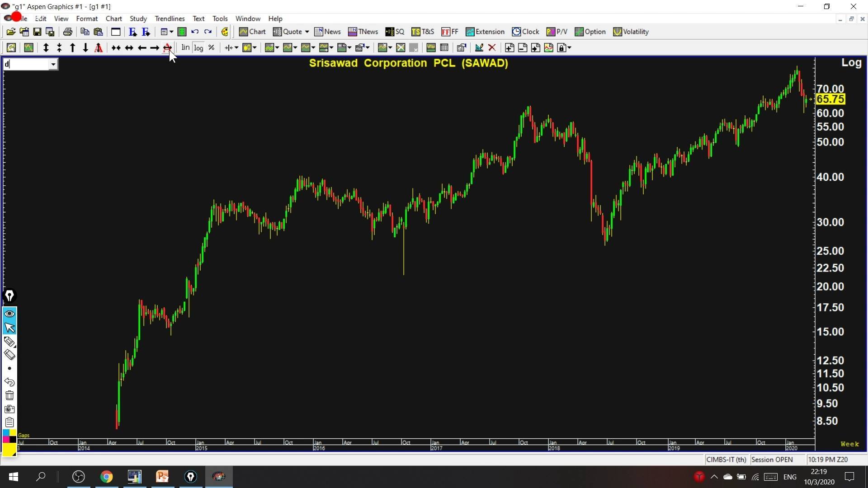868x488 pixels.
Task: Toggle the eye visibility tool
Action: click(x=9, y=314)
